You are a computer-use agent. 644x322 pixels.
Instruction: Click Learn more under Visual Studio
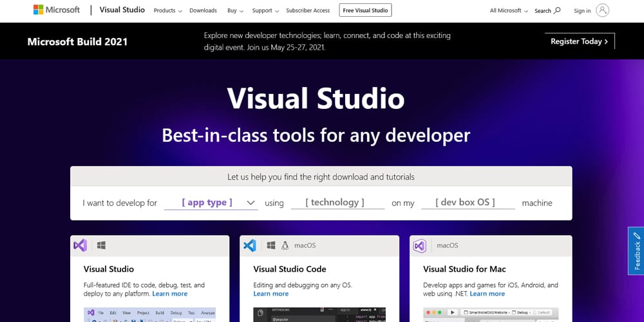pyautogui.click(x=169, y=294)
